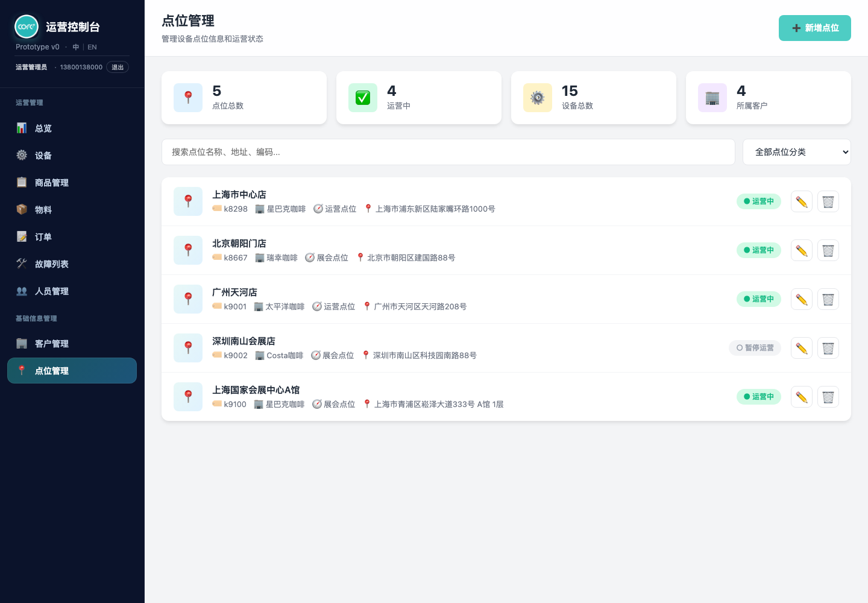868x603 pixels.
Task: Go to 故障列表 in the sidebar
Action: tap(72, 264)
